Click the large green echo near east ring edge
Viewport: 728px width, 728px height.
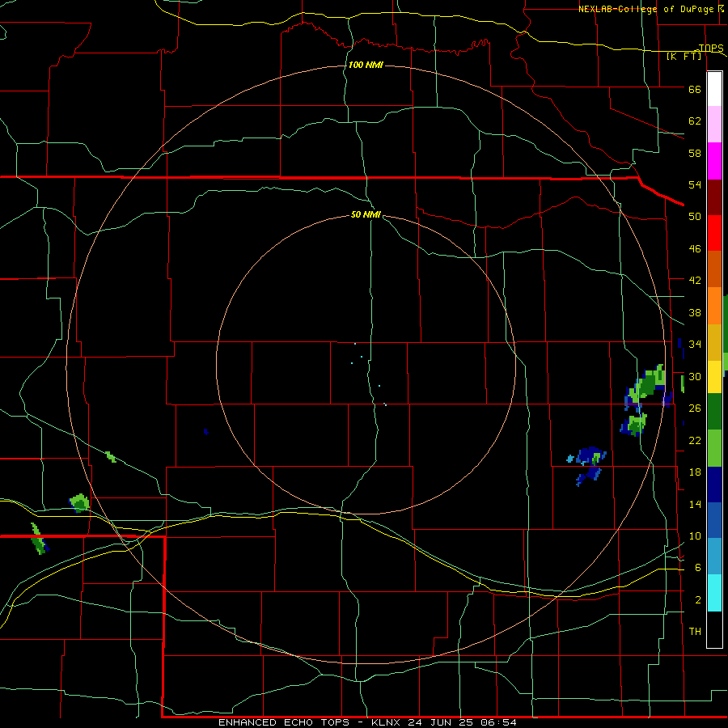646,387
